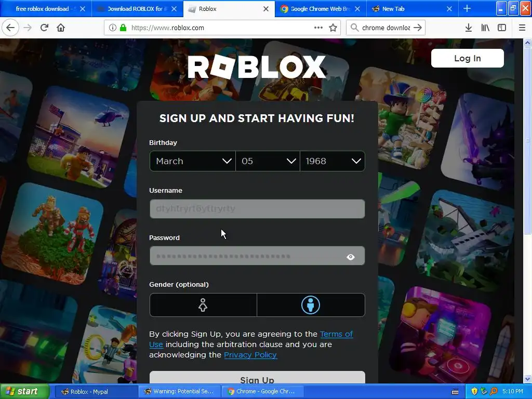This screenshot has width=532, height=399.
Task: Switch to the free roblox download tab
Action: (46, 9)
